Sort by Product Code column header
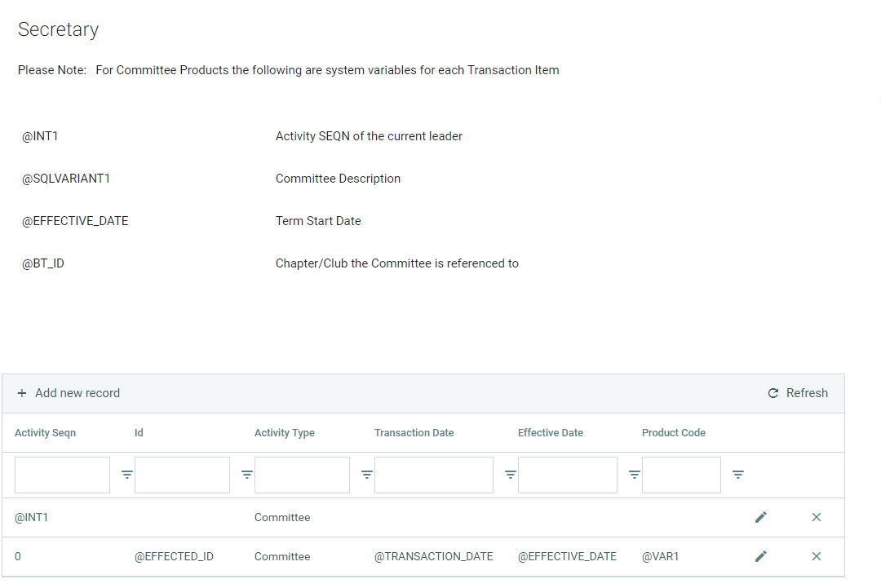The height and width of the screenshot is (588, 881). coord(673,433)
